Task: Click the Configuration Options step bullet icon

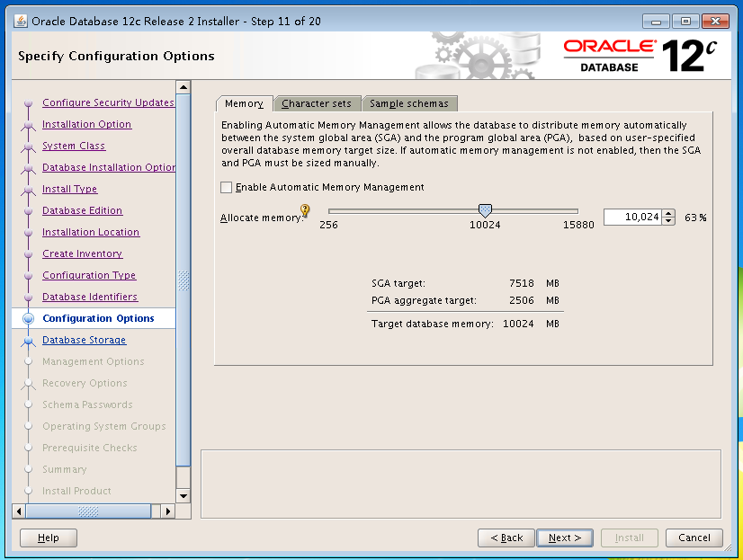Action: pos(29,318)
